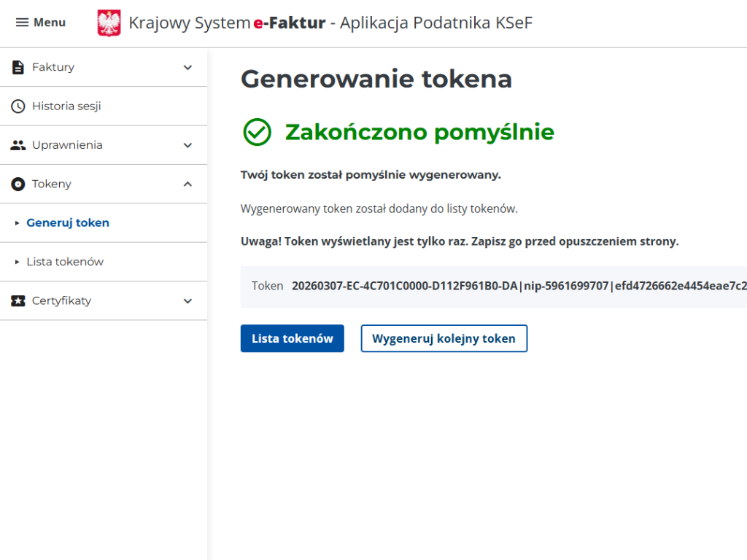
Task: Expand the Certyfikaty section chevron
Action: 187,300
